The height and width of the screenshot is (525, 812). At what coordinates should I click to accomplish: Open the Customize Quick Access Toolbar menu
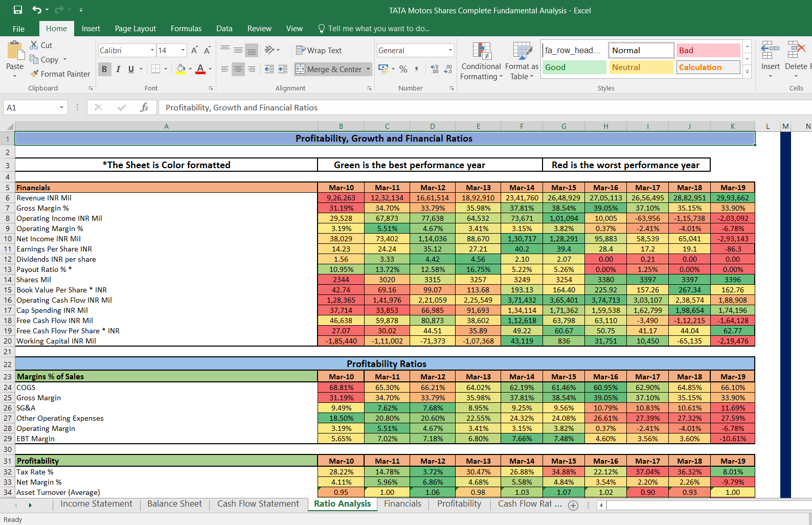[x=81, y=10]
